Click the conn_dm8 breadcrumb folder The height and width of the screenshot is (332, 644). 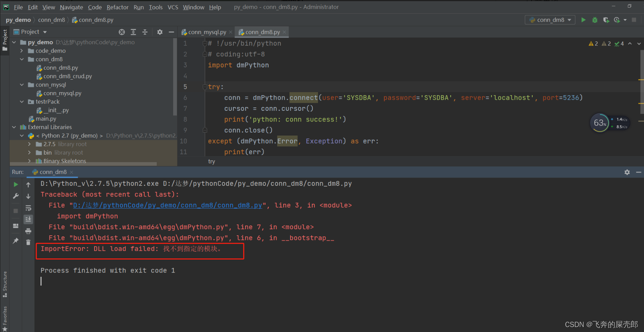[51, 20]
